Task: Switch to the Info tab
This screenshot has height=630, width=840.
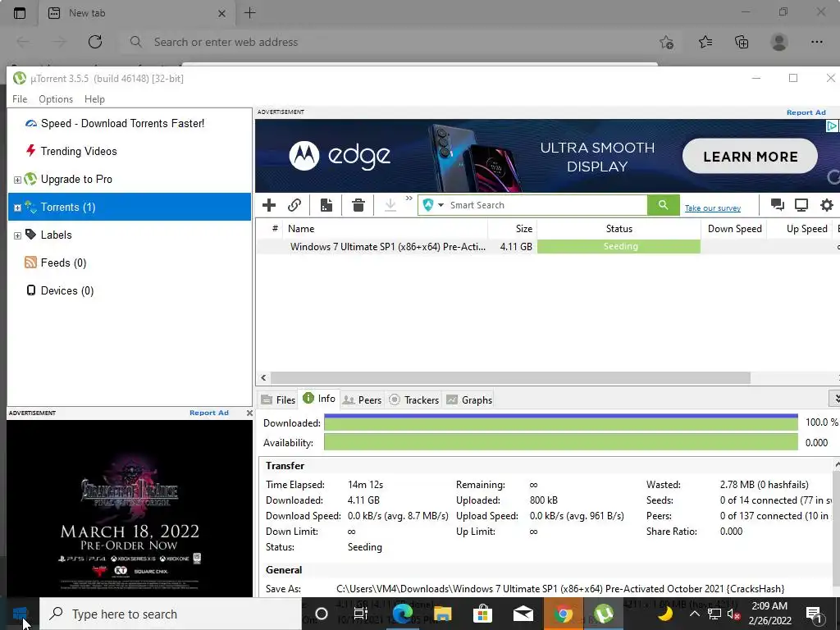Action: [319, 399]
